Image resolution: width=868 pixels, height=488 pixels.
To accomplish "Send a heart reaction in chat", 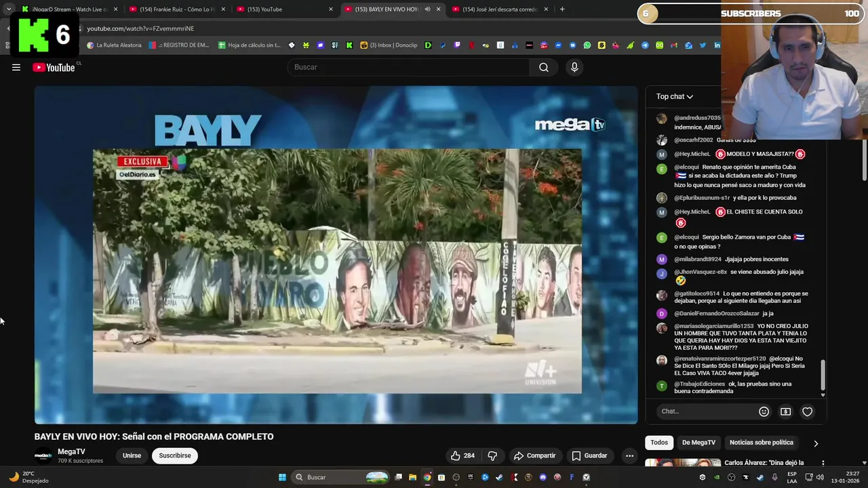I will click(x=807, y=411).
